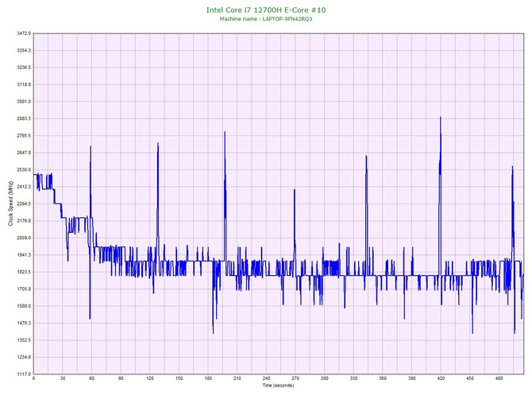The width and height of the screenshot is (532, 399).
Task: Click the 390 tick on the time axis
Action: [412, 378]
